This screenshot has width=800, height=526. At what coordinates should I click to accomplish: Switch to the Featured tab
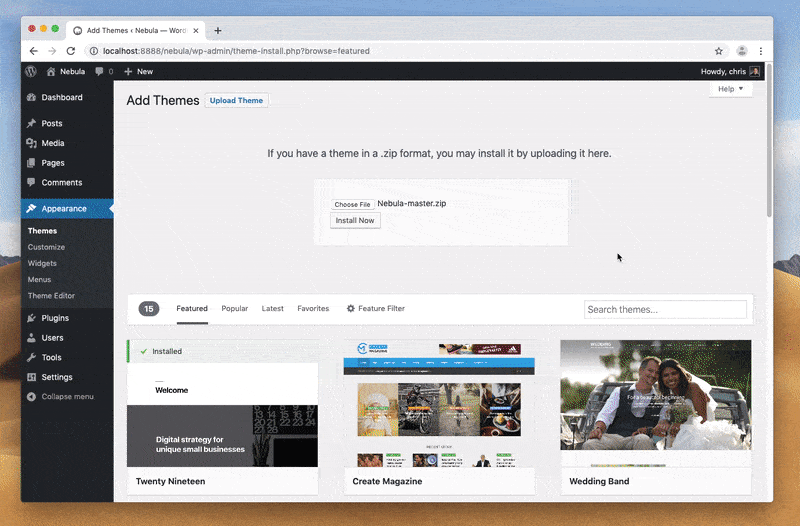(x=192, y=309)
